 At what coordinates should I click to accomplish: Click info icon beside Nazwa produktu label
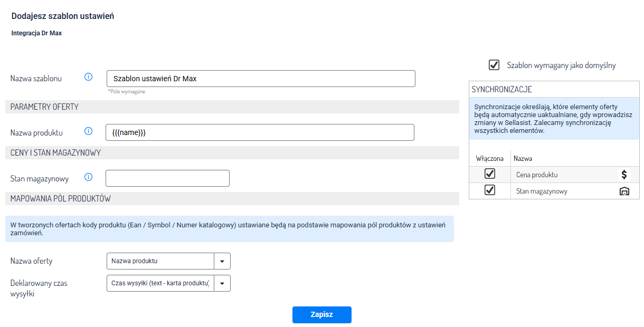tap(89, 131)
